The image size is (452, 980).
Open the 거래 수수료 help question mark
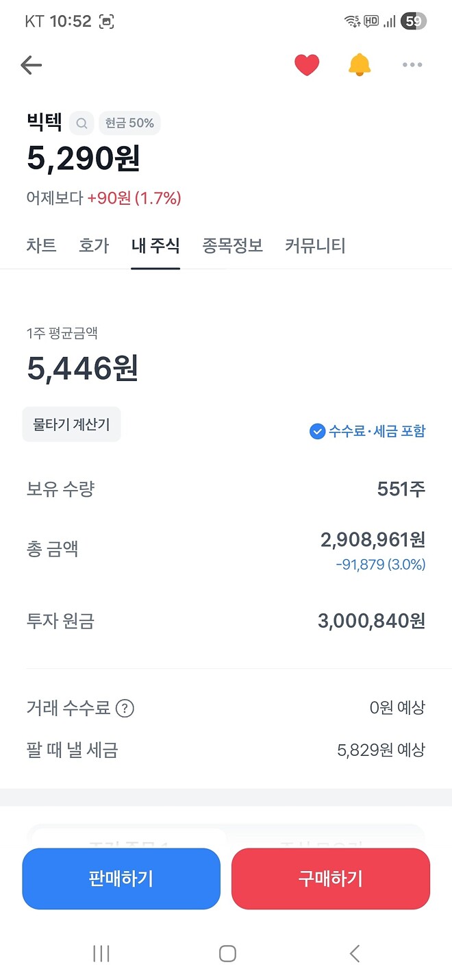pyautogui.click(x=125, y=709)
